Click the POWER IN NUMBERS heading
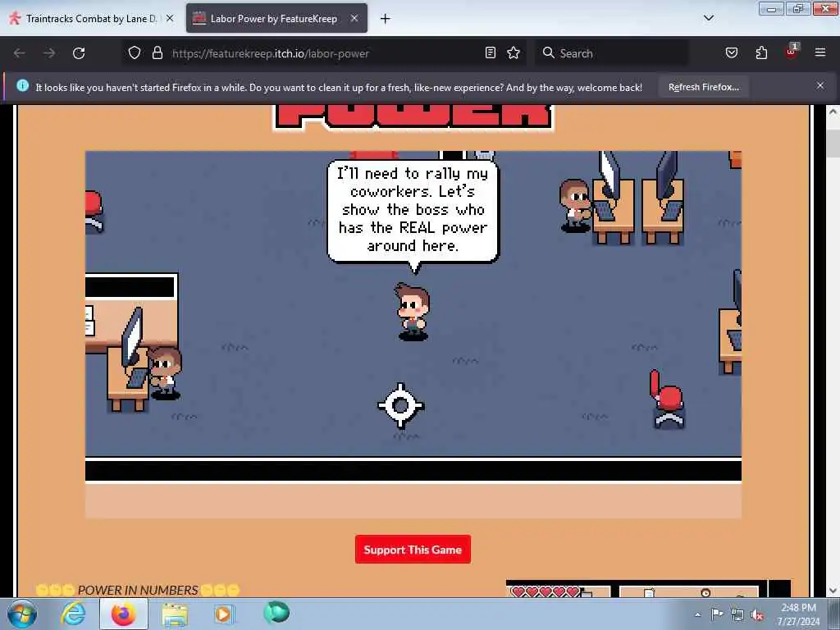840x630 pixels. (x=138, y=590)
